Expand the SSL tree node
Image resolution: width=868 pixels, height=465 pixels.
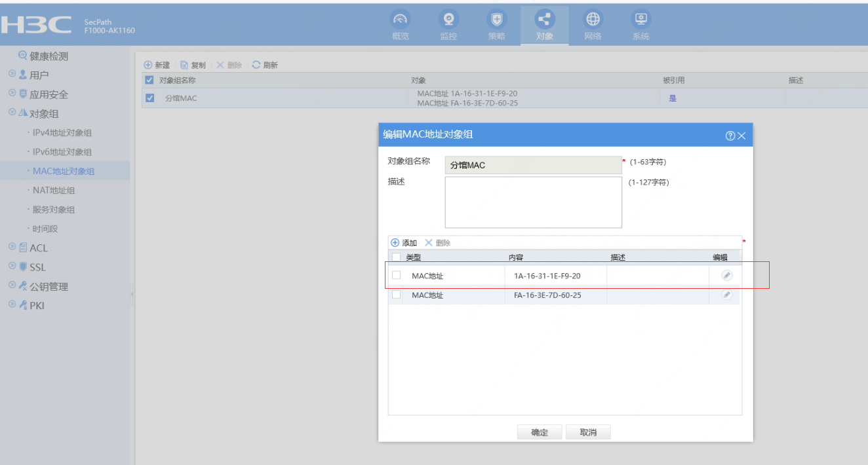12,267
